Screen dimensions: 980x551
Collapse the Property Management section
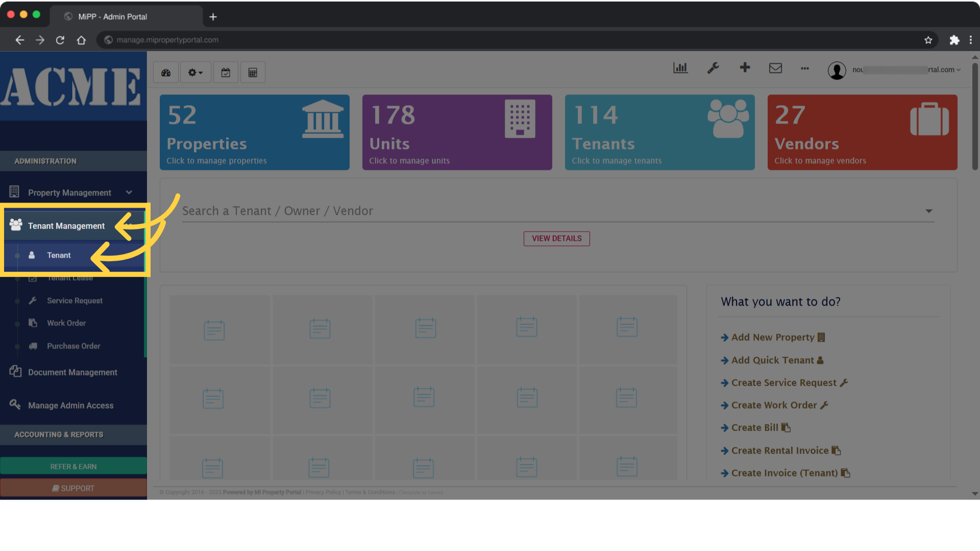pos(129,192)
